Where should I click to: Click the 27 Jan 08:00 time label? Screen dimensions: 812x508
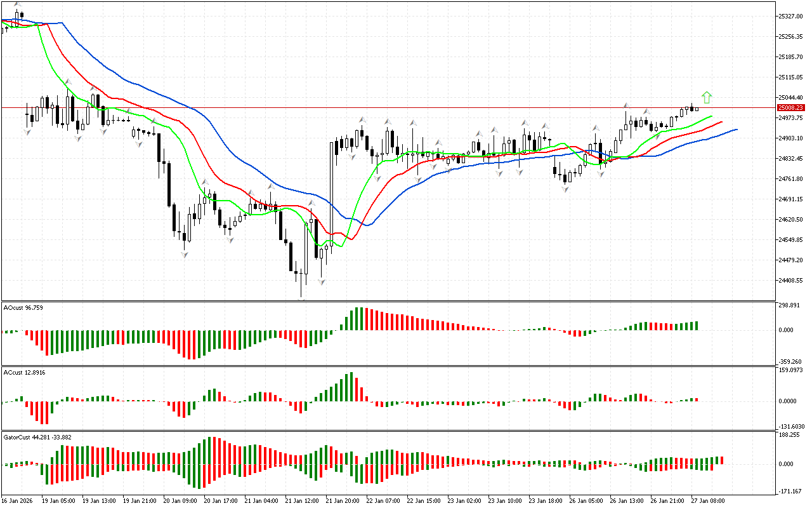[x=709, y=500]
